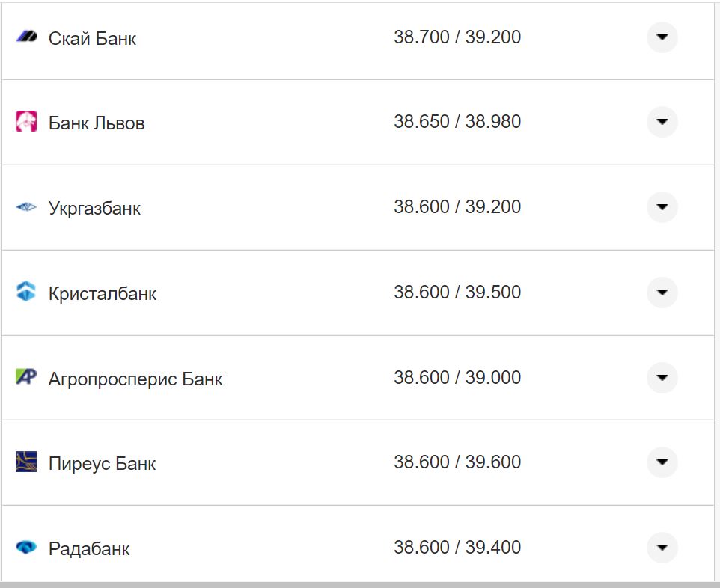Click Кристалбанк rate 38.600 / 39.500

pyautogui.click(x=457, y=292)
